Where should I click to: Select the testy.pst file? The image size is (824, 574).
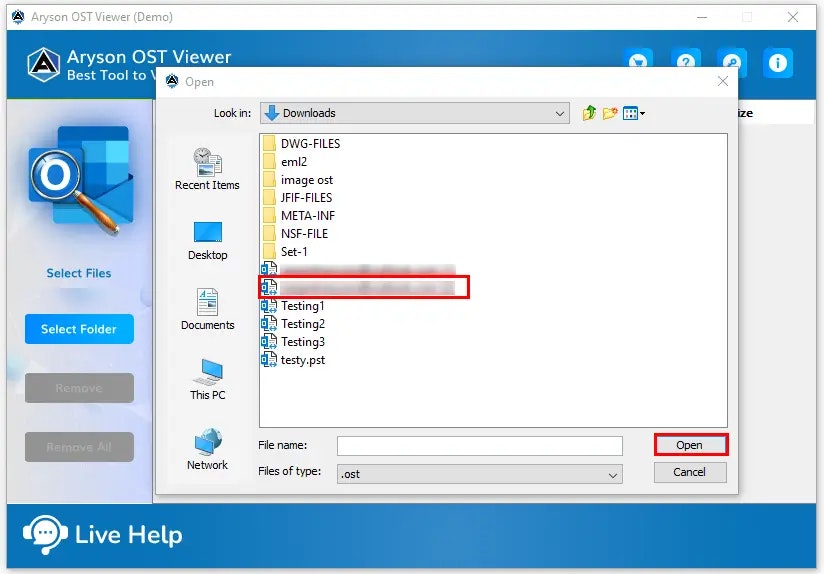coord(293,360)
